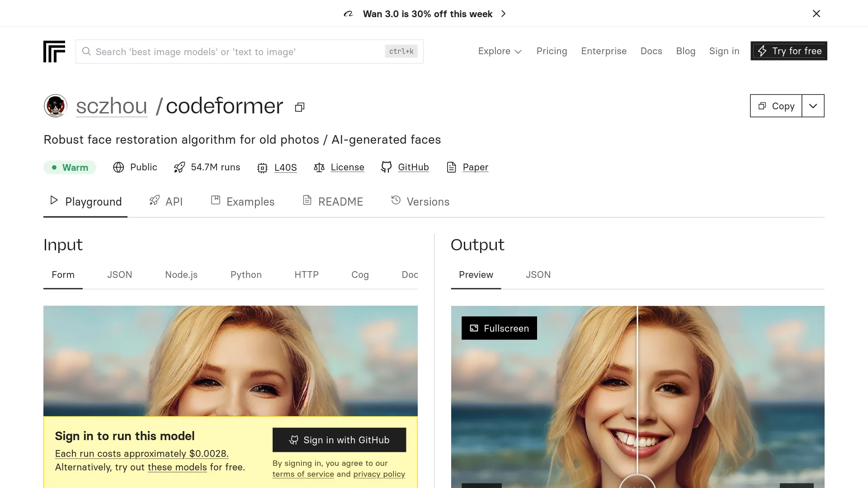The height and width of the screenshot is (488, 868).
Task: Switch to the Examples tab
Action: pos(243,202)
